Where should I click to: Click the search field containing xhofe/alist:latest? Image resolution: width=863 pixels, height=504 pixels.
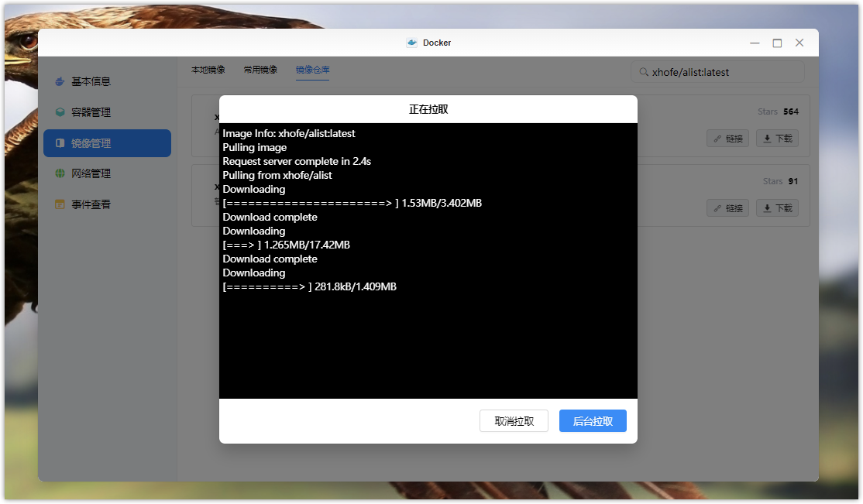pos(717,72)
